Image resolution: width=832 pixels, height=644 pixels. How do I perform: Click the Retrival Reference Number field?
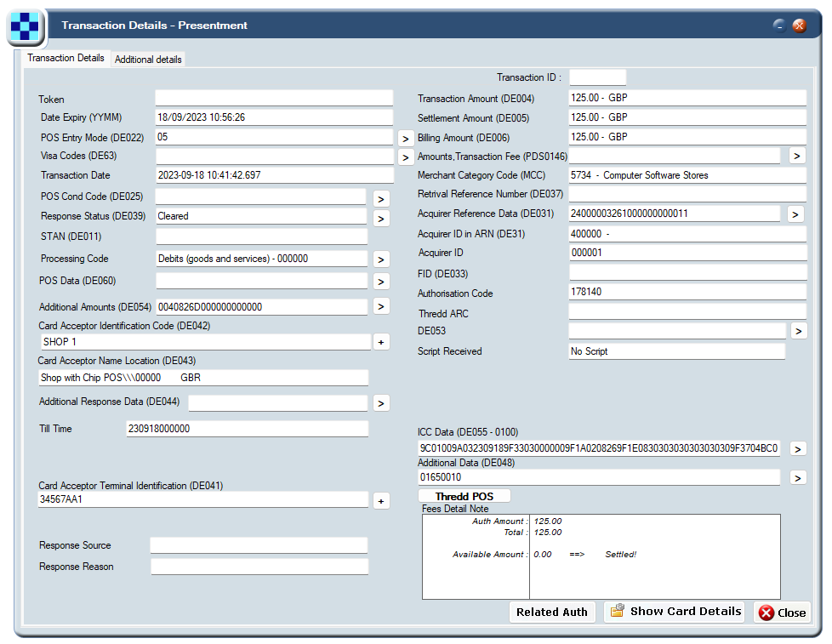click(687, 194)
